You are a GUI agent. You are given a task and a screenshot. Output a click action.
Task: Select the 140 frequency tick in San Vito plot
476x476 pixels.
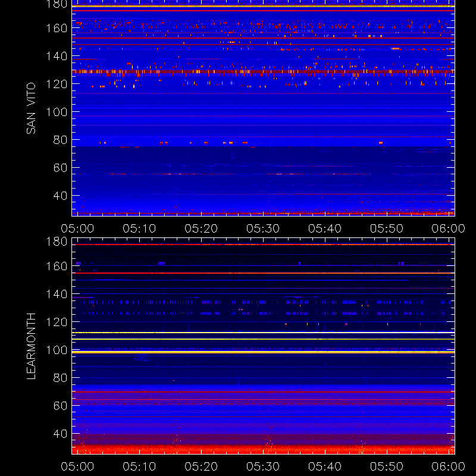click(57, 56)
